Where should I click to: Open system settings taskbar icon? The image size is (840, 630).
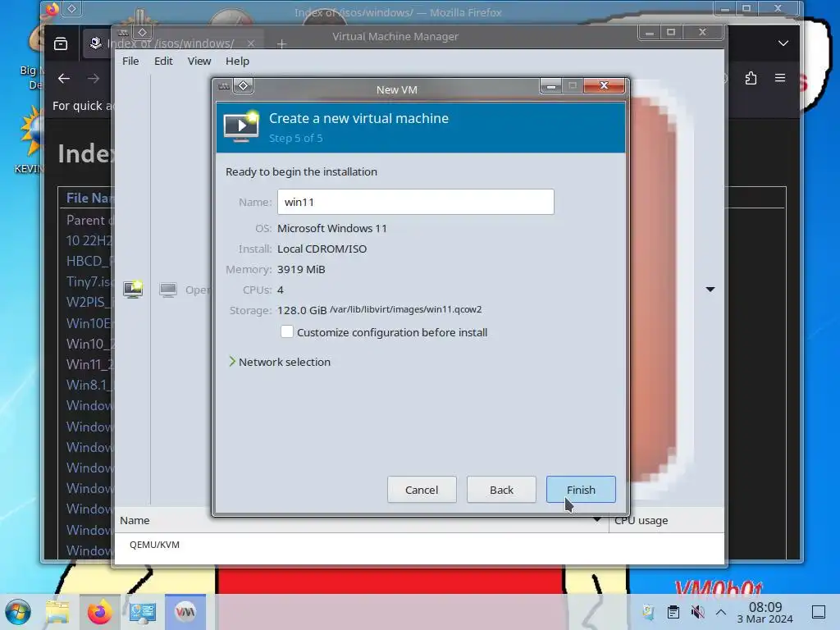pyautogui.click(x=143, y=612)
